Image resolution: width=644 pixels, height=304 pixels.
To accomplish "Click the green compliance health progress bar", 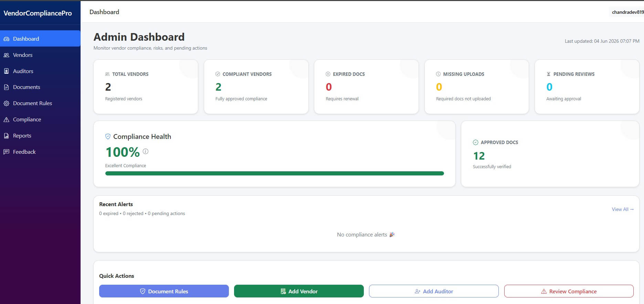I will click(274, 173).
